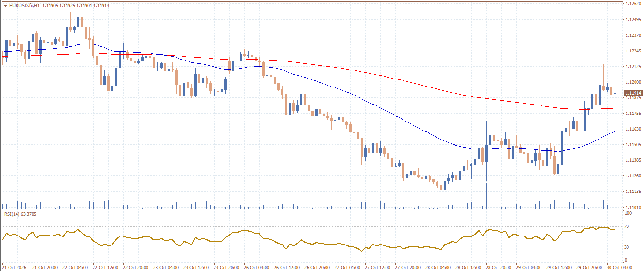
Task: Click price axis label 1.11260
Action: [632, 176]
